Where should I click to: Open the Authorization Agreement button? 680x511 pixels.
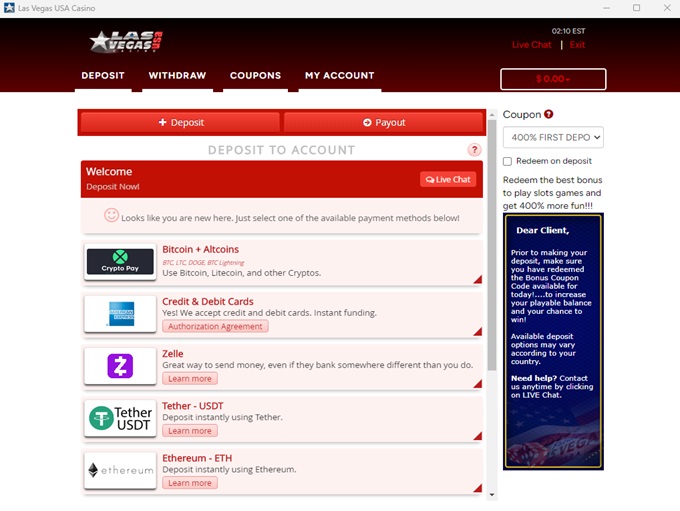pyautogui.click(x=215, y=326)
